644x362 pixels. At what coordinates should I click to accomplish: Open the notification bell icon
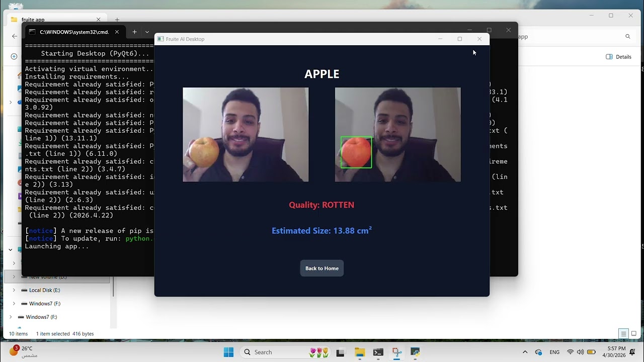(632, 352)
